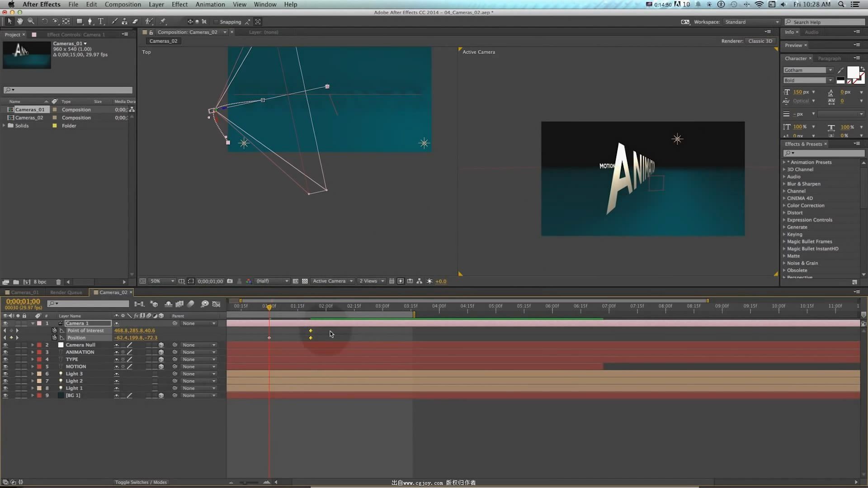Click the timeline zoom slider
The width and height of the screenshot is (868, 488).
(249, 482)
